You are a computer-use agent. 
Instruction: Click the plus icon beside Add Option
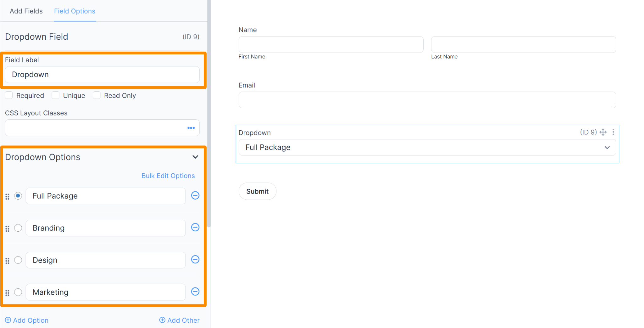tap(8, 320)
